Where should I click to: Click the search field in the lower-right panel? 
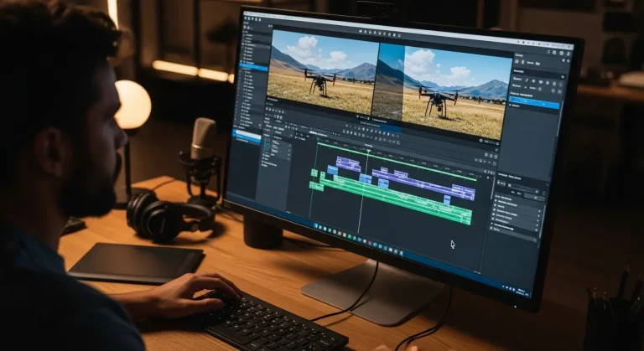tap(522, 188)
